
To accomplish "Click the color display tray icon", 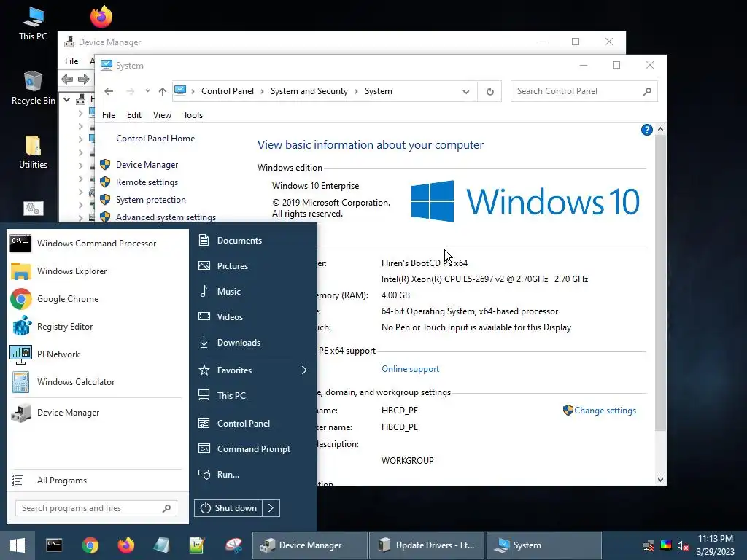I will 665,545.
